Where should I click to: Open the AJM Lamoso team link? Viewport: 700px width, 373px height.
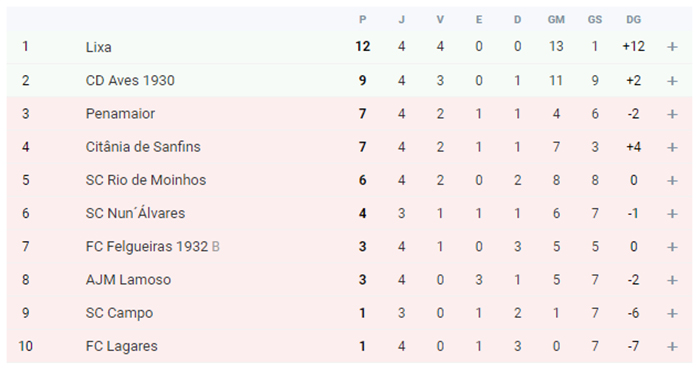[x=128, y=280]
